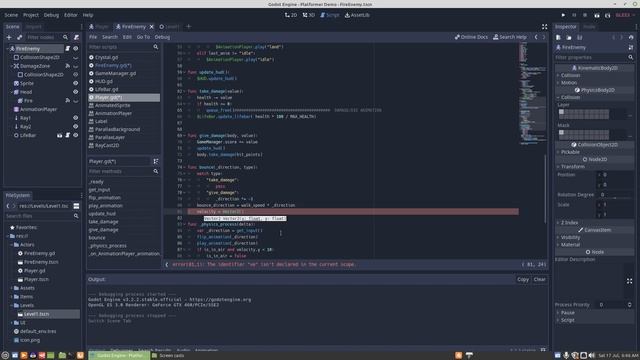Toggle visibility of FireEnemy node
The height and width of the screenshot is (360, 640).
[x=75, y=49]
